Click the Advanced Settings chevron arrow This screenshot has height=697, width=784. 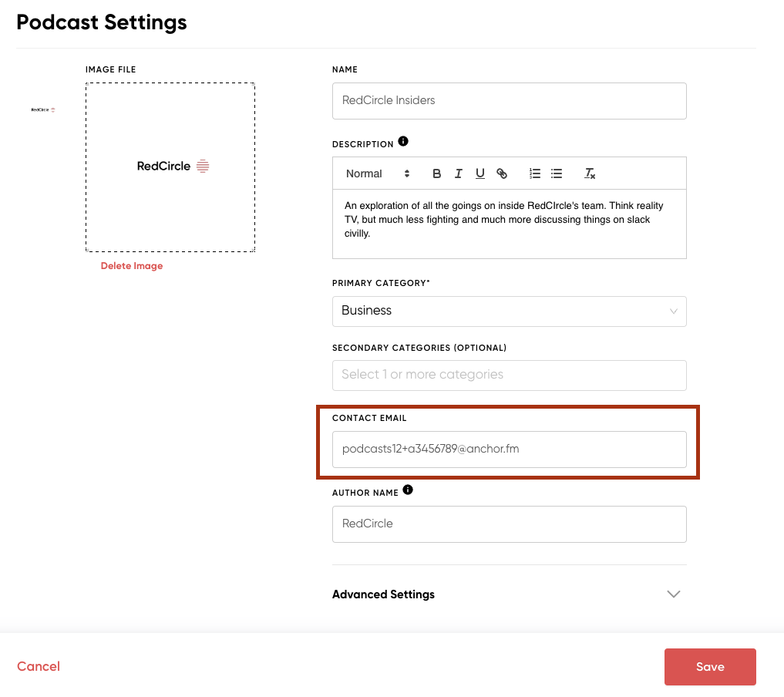tap(674, 594)
